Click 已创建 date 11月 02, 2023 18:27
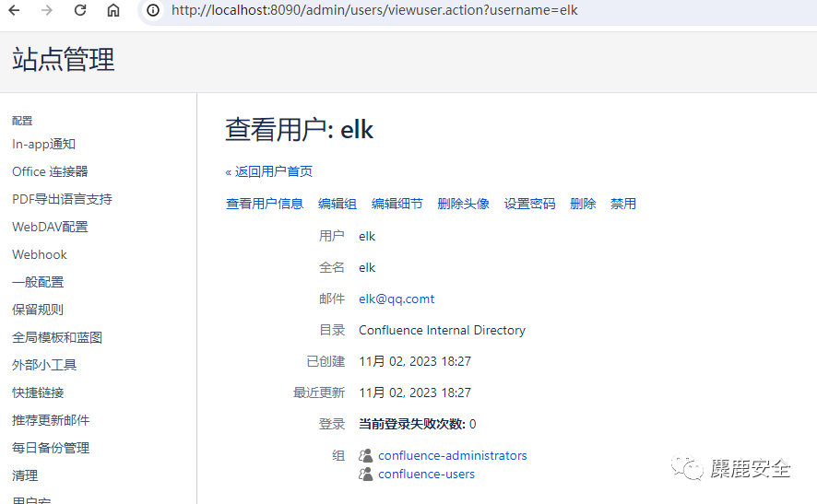The width and height of the screenshot is (817, 504). [415, 361]
